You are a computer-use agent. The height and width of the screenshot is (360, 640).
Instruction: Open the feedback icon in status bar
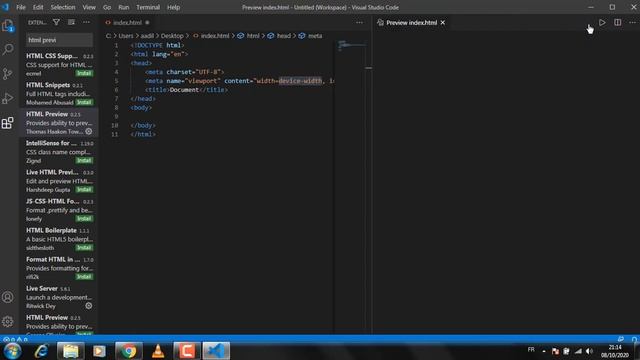621,339
